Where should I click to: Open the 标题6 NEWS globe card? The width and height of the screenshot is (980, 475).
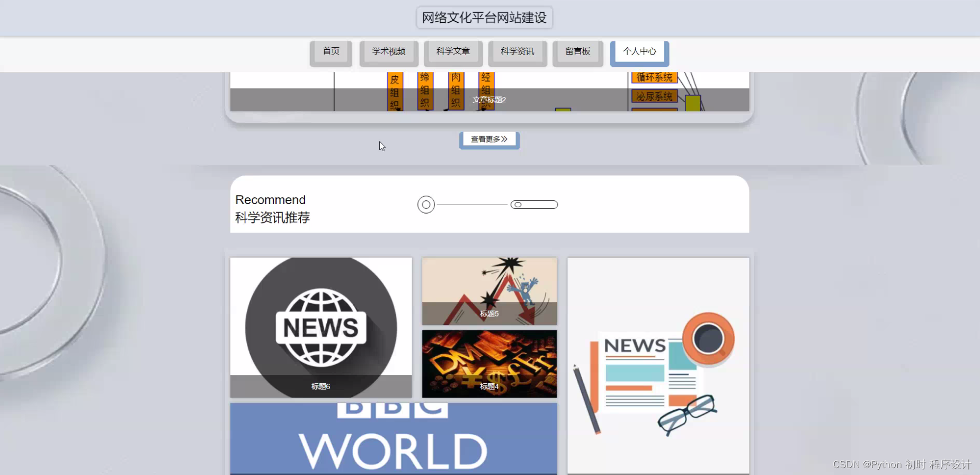coord(321,328)
